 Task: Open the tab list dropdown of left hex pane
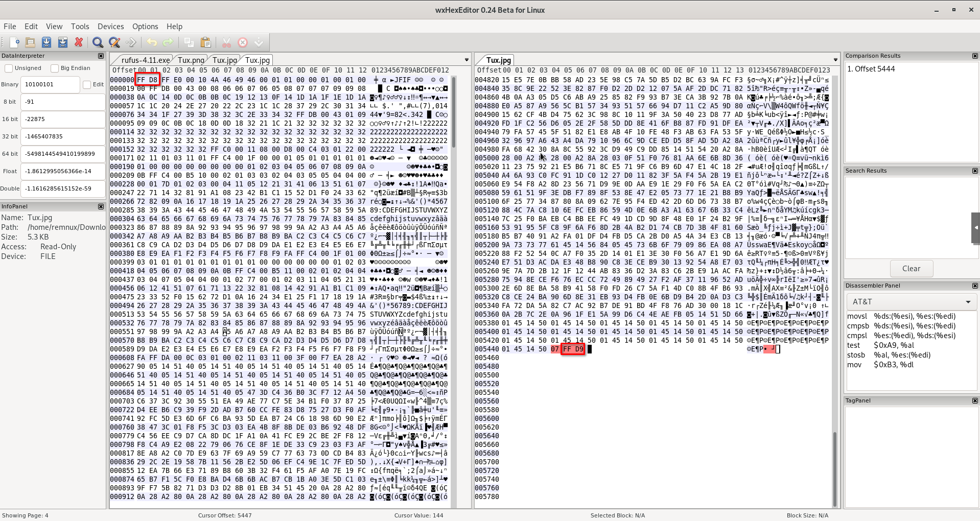click(x=466, y=60)
